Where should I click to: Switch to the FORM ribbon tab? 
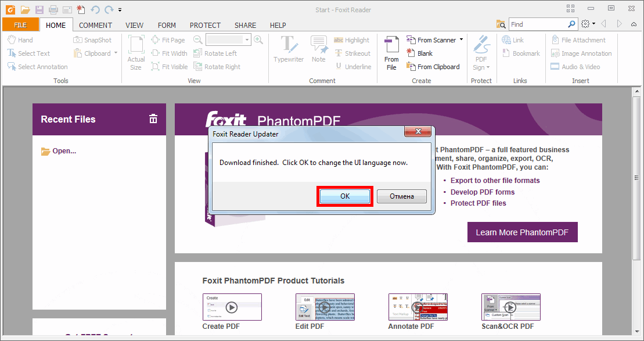tap(167, 25)
